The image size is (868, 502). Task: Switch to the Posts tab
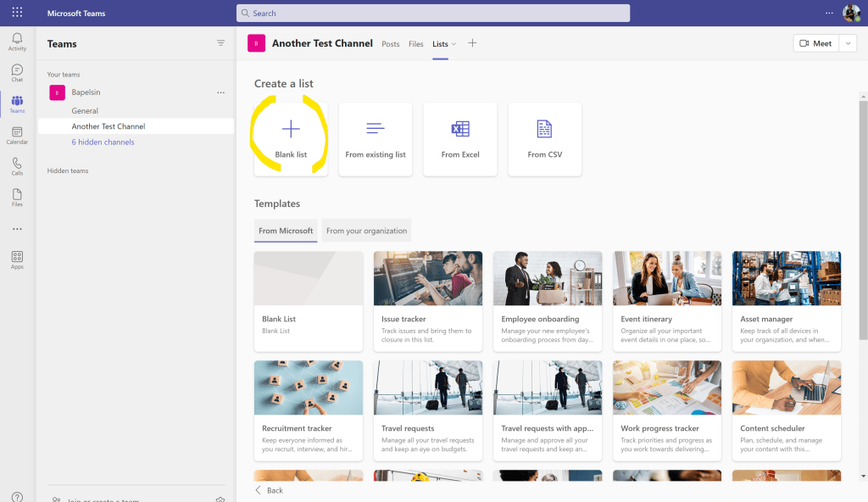[390, 44]
